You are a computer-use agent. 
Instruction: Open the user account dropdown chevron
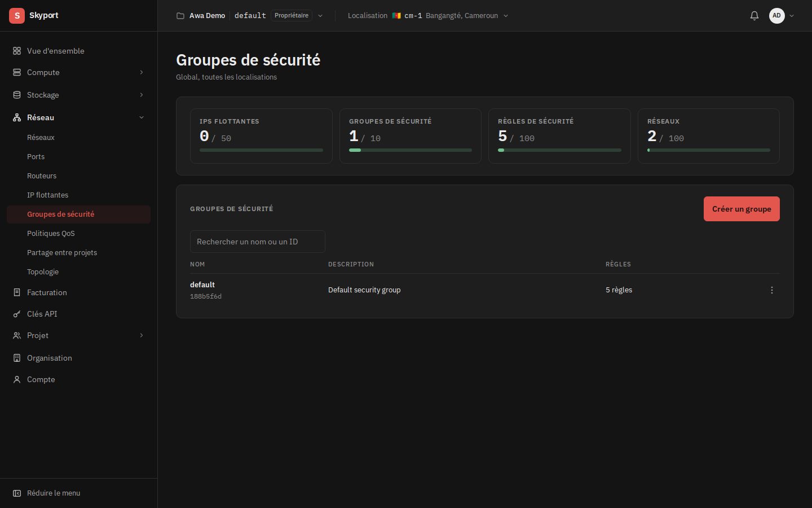coord(792,16)
